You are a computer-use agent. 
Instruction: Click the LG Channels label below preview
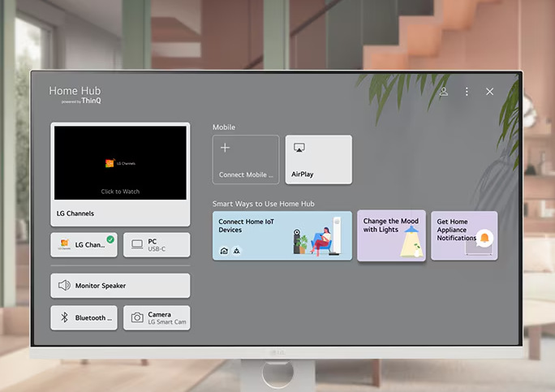(x=75, y=213)
